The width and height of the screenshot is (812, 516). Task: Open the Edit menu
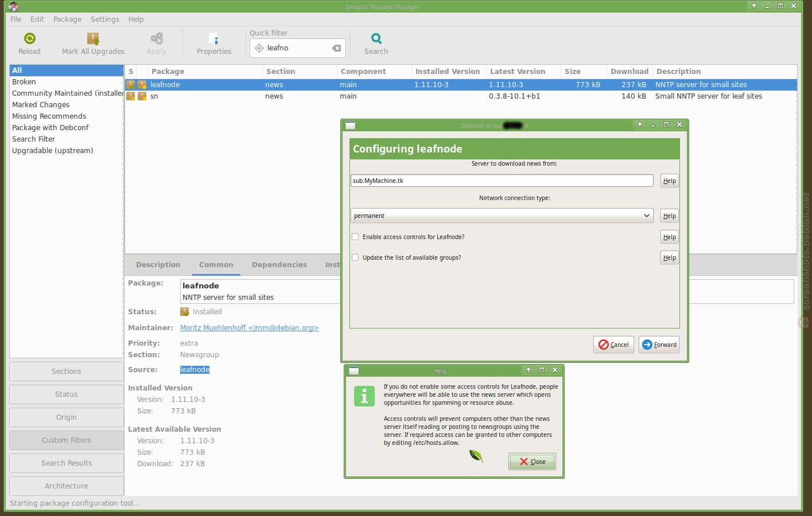pyautogui.click(x=37, y=19)
